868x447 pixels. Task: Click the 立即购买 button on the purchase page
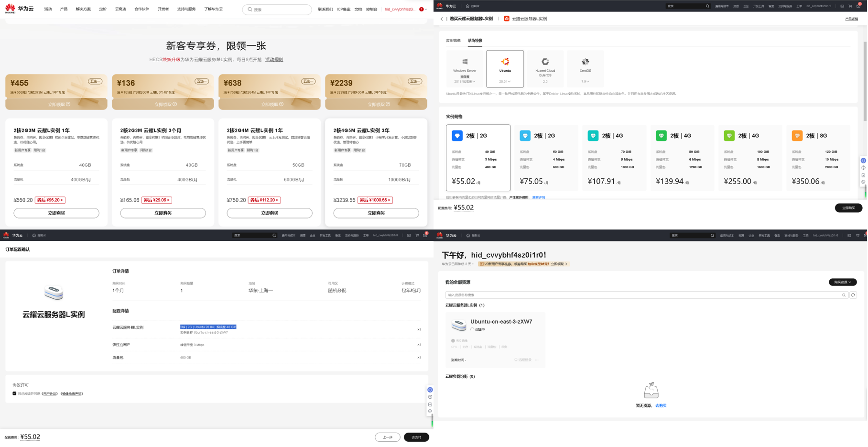pos(848,208)
